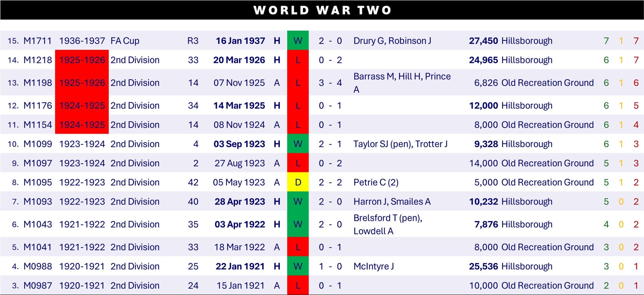Open scorers Harron J, Smailes A
Image resolution: width=644 pixels, height=295 pixels.
pyautogui.click(x=392, y=202)
